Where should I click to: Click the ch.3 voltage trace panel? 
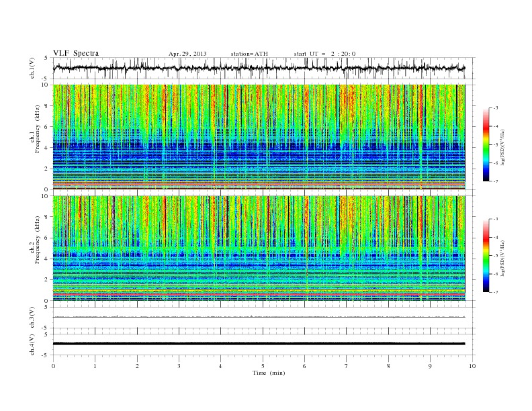(264, 318)
